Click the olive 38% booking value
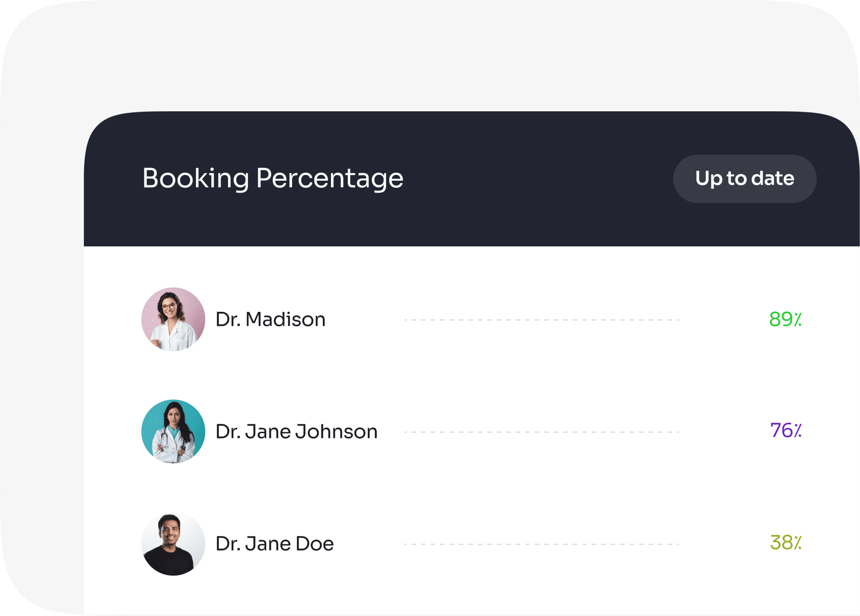Viewport: 860px width, 616px height. [785, 542]
